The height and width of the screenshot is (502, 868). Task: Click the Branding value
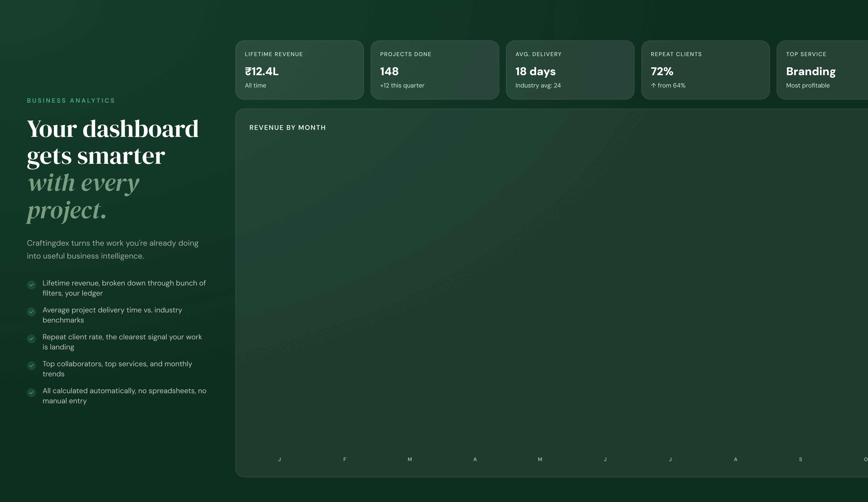[811, 72]
